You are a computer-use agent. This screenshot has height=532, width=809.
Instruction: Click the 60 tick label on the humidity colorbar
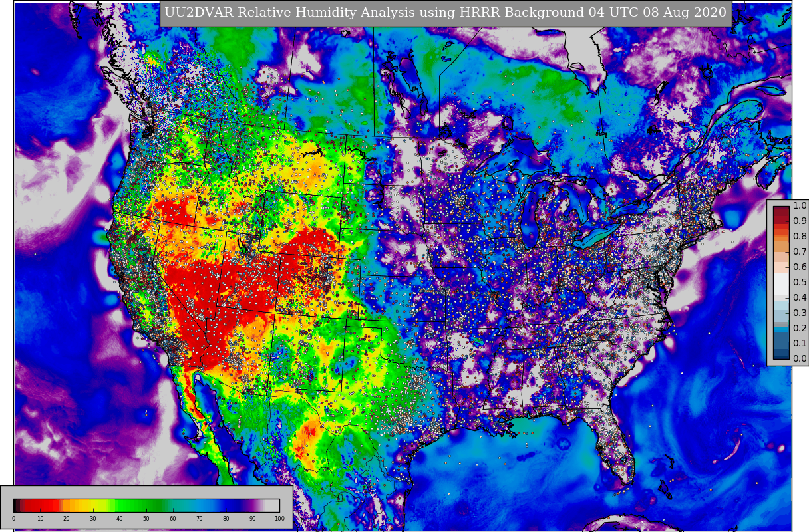point(173,519)
